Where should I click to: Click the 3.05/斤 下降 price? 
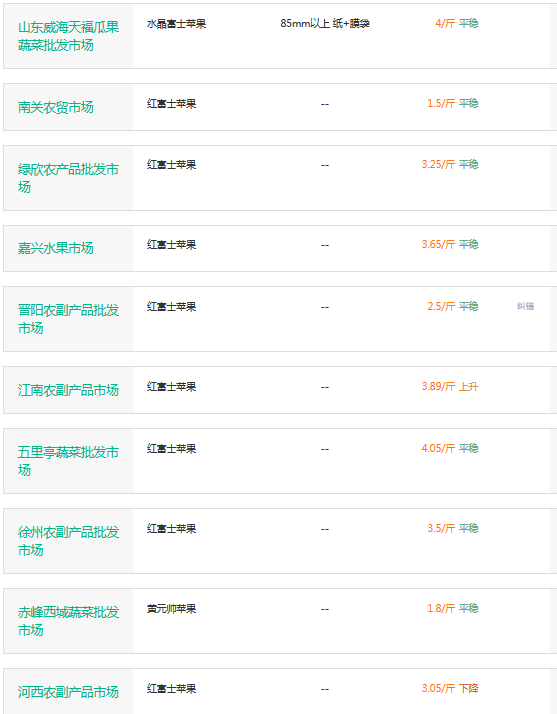450,688
